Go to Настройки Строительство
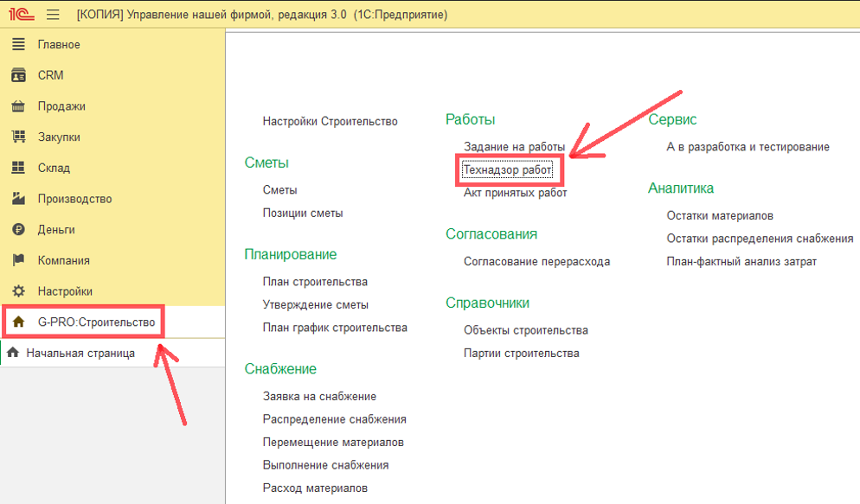Screen dimensions: 860x504 330,121
